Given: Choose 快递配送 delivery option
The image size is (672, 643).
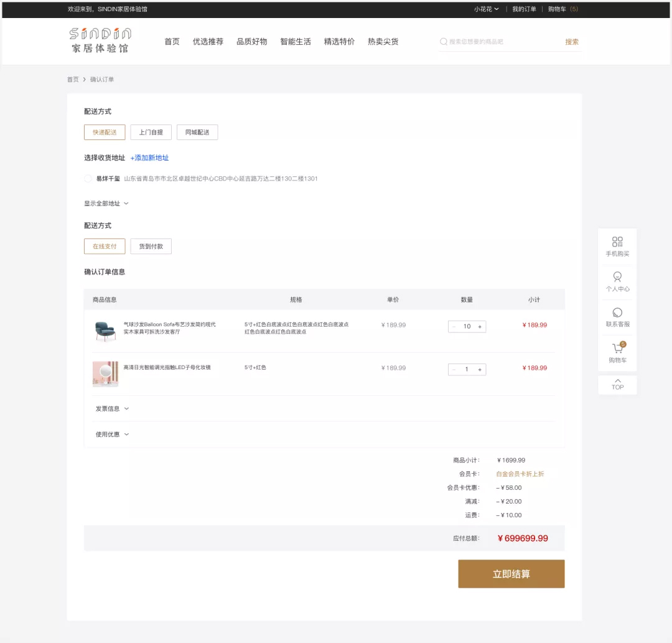Looking at the screenshot, I should click(x=105, y=133).
